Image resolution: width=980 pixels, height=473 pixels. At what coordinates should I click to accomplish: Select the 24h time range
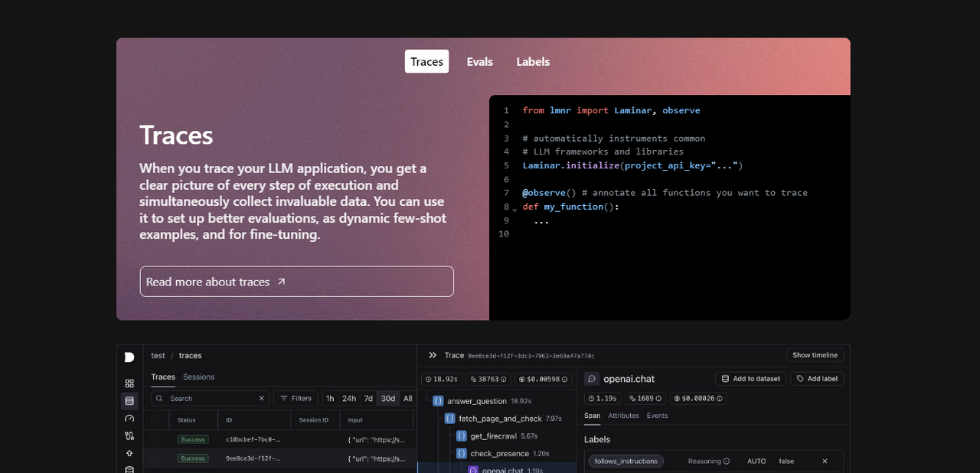tap(349, 399)
